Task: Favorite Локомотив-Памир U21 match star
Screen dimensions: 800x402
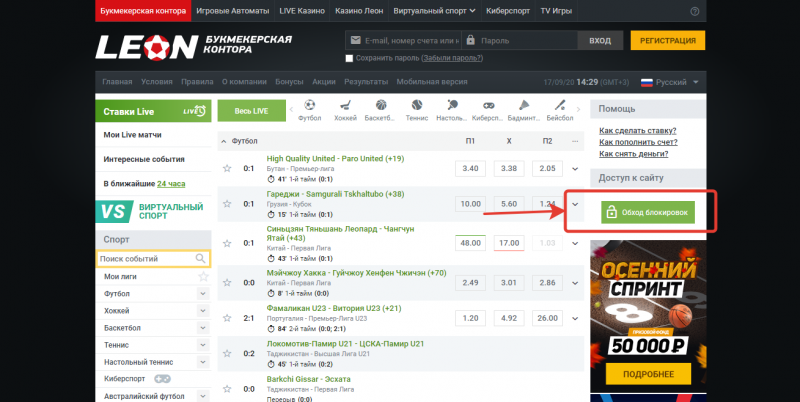Action: click(227, 354)
